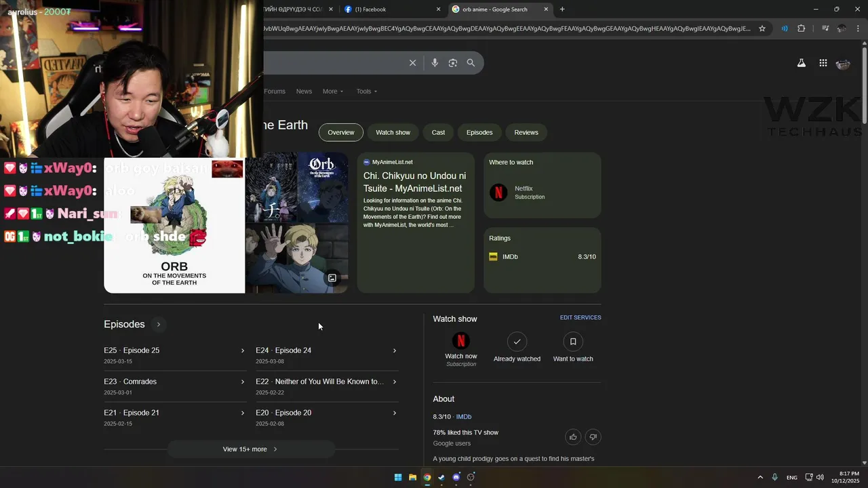Open File Explorer from taskbar
Image resolution: width=868 pixels, height=488 pixels.
click(412, 477)
